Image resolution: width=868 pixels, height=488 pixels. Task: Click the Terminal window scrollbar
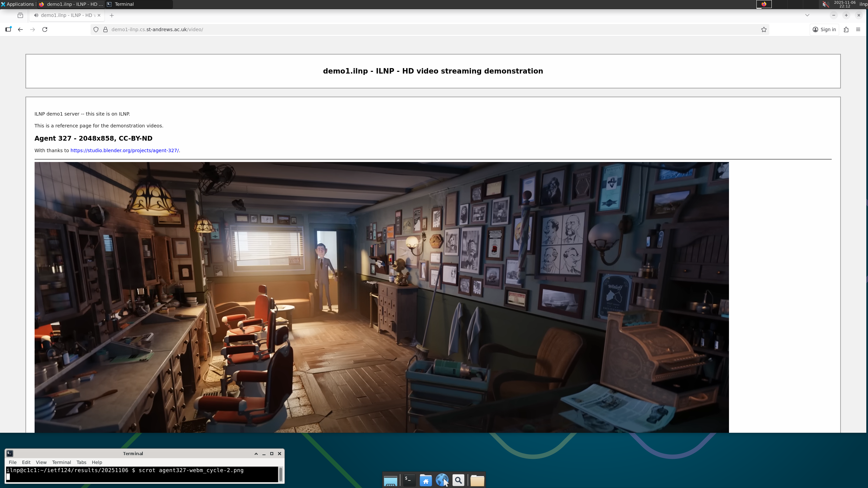(281, 474)
